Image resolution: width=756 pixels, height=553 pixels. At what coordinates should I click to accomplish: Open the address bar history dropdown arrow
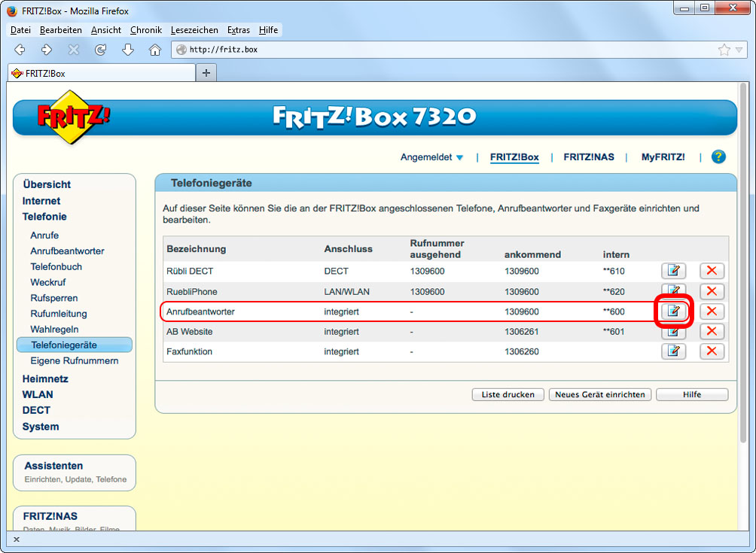pyautogui.click(x=739, y=50)
